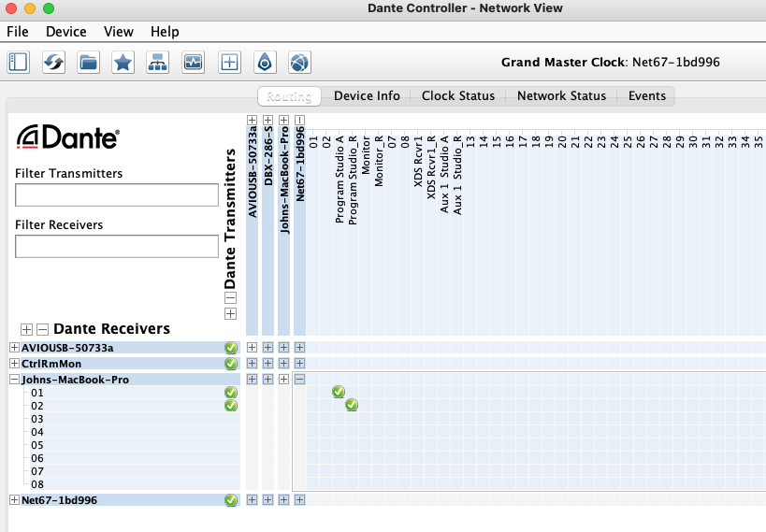Screen dimensions: 766x532
Task: Open the View menu
Action: [x=118, y=32]
